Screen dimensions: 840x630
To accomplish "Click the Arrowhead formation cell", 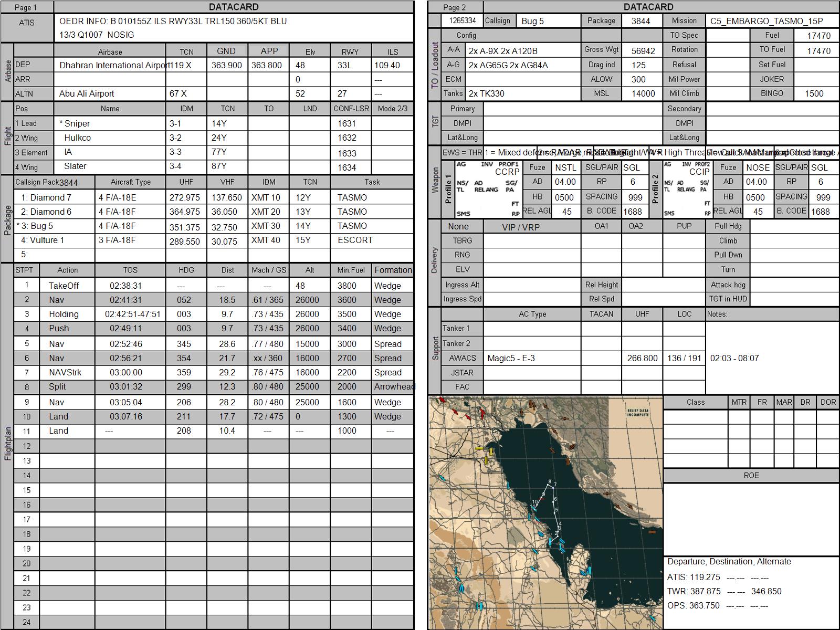I will 394,386.
